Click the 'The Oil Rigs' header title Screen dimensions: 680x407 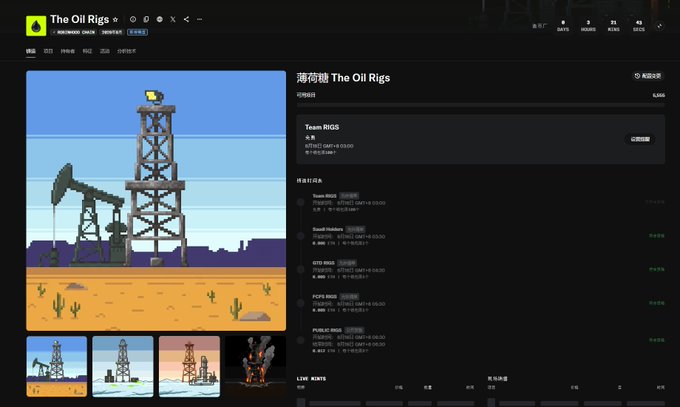point(79,20)
